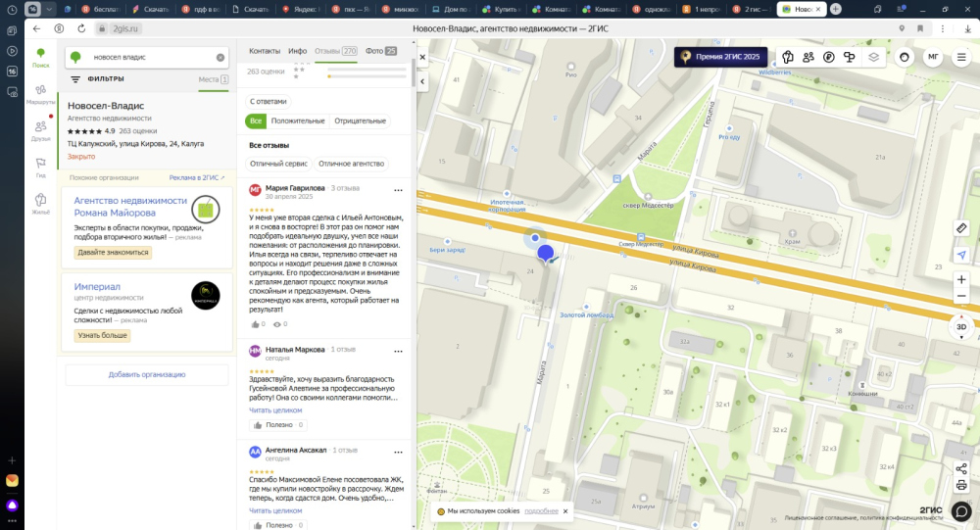Close the organization card panel
This screenshot has height=530, width=980.
(422, 57)
